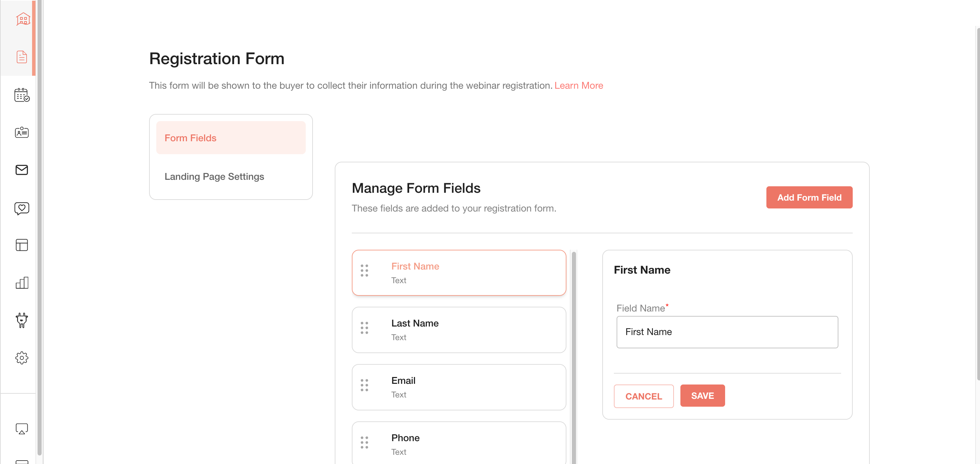Open the calendar schedule icon
Image resolution: width=980 pixels, height=464 pixels.
(x=22, y=95)
